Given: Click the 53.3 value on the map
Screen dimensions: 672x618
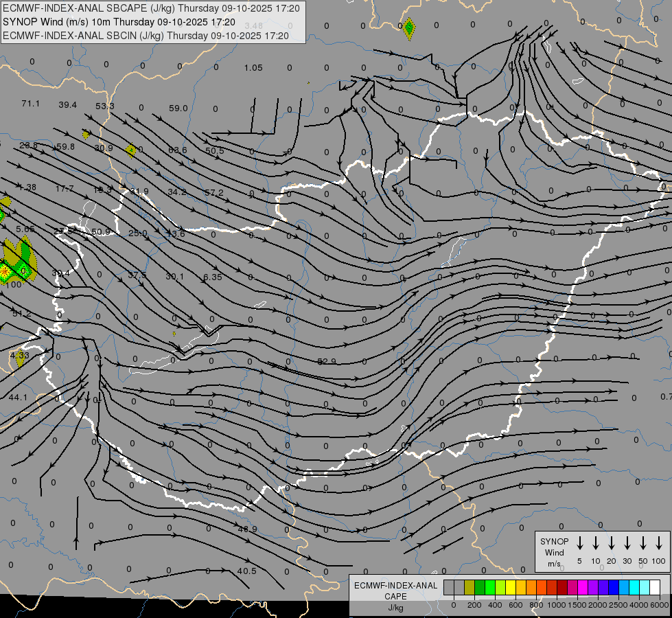Looking at the screenshot, I should [x=105, y=106].
